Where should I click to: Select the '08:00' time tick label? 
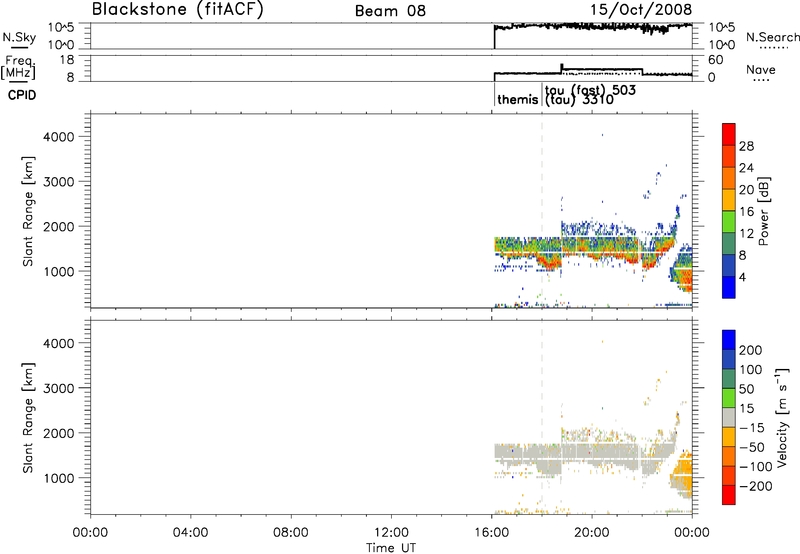click(x=290, y=532)
